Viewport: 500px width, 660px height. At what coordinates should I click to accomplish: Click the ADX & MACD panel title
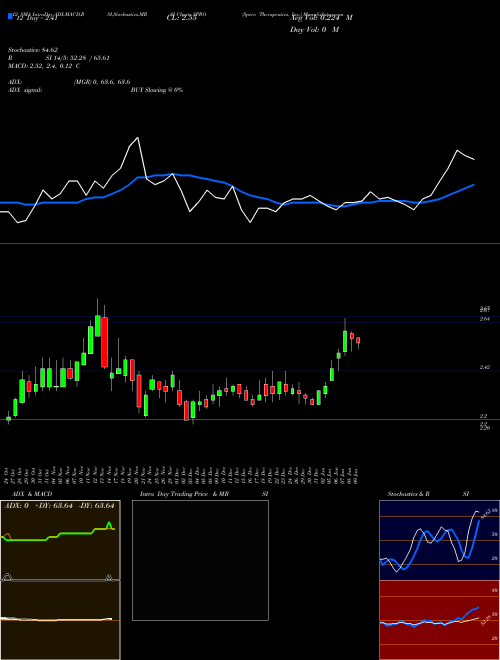[x=32, y=494]
